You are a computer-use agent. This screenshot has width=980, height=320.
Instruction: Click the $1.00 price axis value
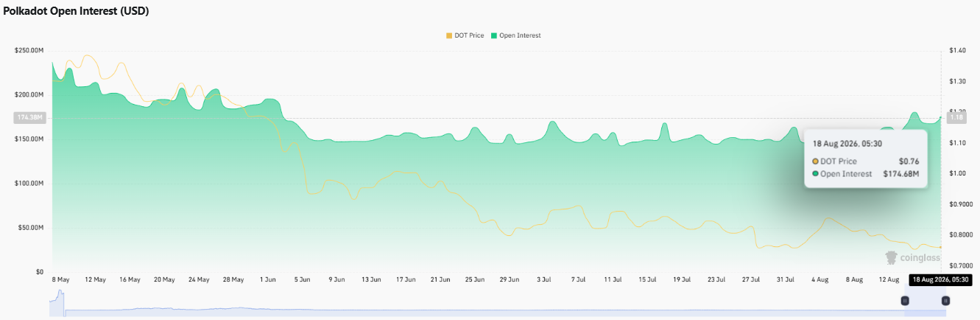pyautogui.click(x=956, y=173)
